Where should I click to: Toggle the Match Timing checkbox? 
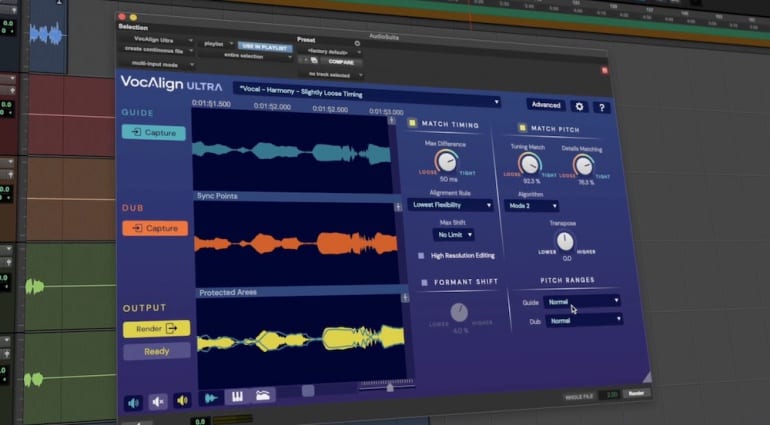412,123
